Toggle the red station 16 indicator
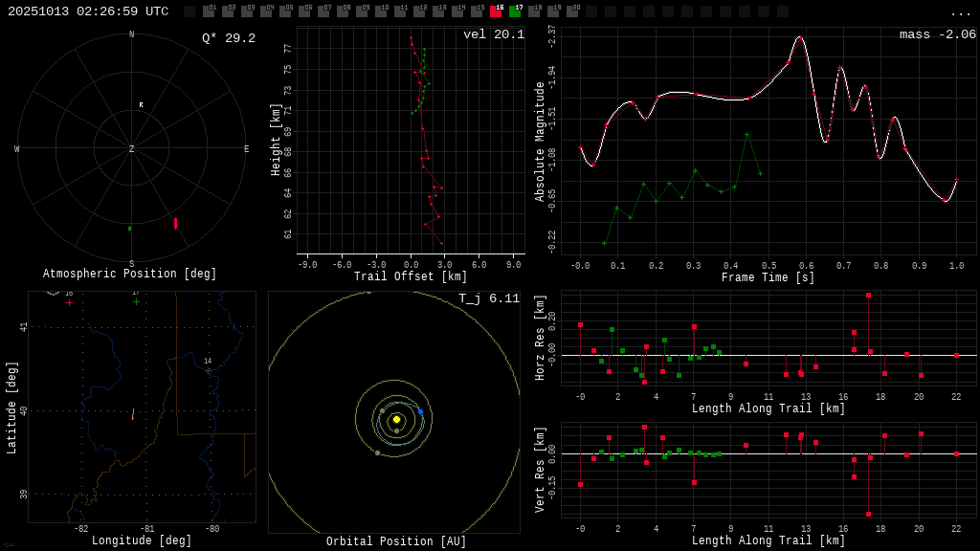980x551 pixels. [x=496, y=11]
